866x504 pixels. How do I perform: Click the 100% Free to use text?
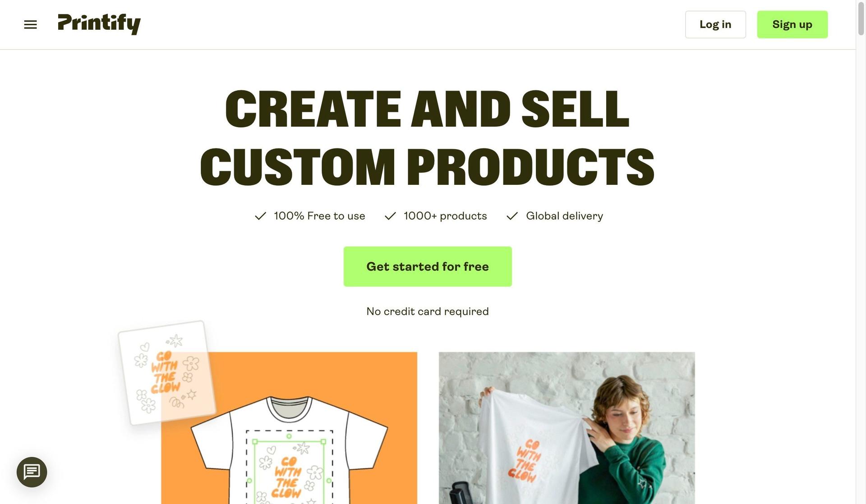pos(319,216)
